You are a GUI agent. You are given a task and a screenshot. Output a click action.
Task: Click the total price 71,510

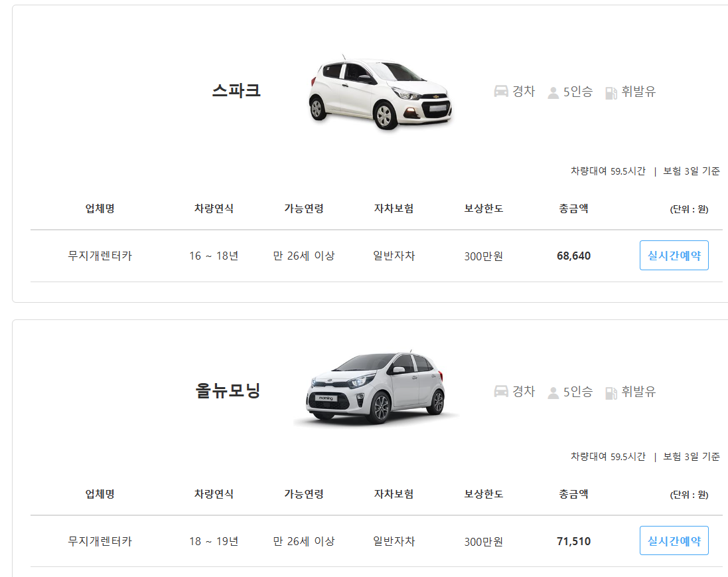point(574,541)
